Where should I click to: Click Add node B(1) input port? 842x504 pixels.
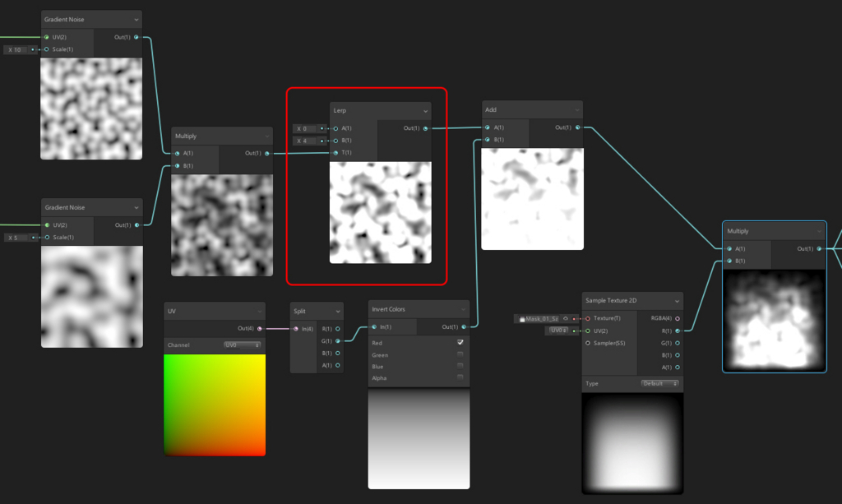(488, 140)
